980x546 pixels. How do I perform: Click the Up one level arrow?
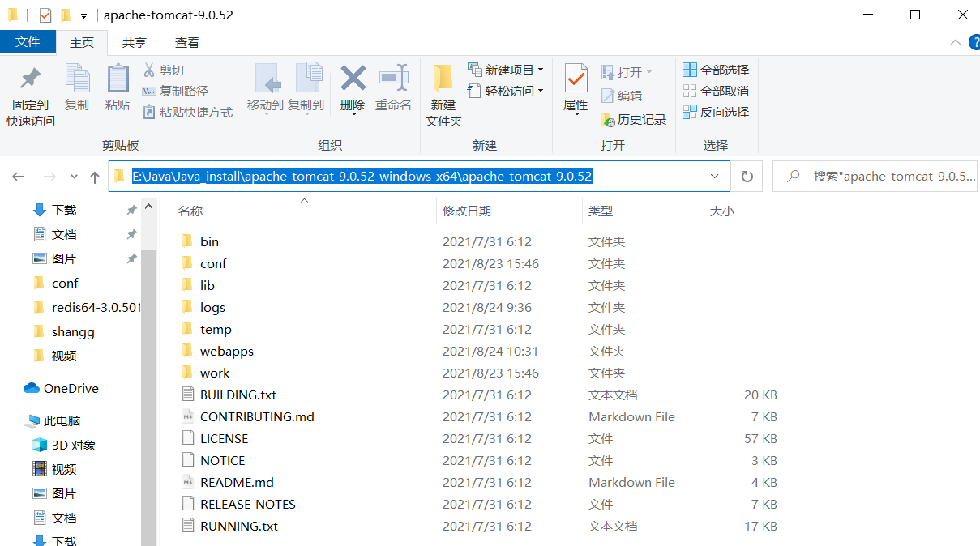[94, 177]
